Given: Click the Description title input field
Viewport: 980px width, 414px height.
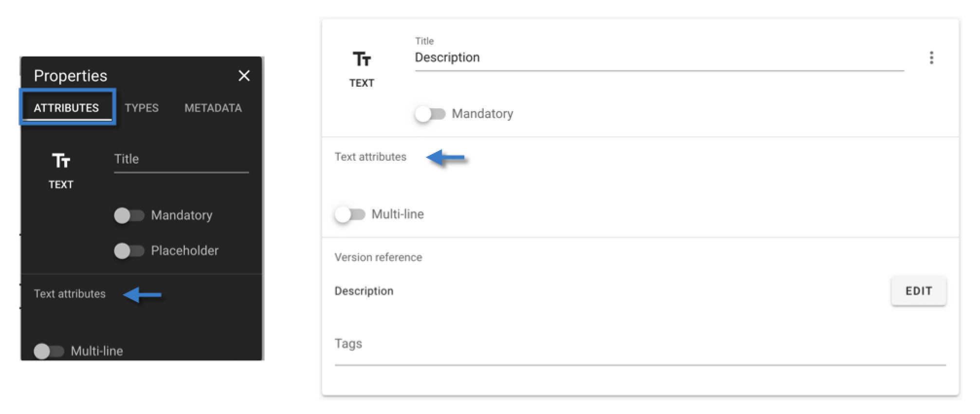Looking at the screenshot, I should coord(659,57).
